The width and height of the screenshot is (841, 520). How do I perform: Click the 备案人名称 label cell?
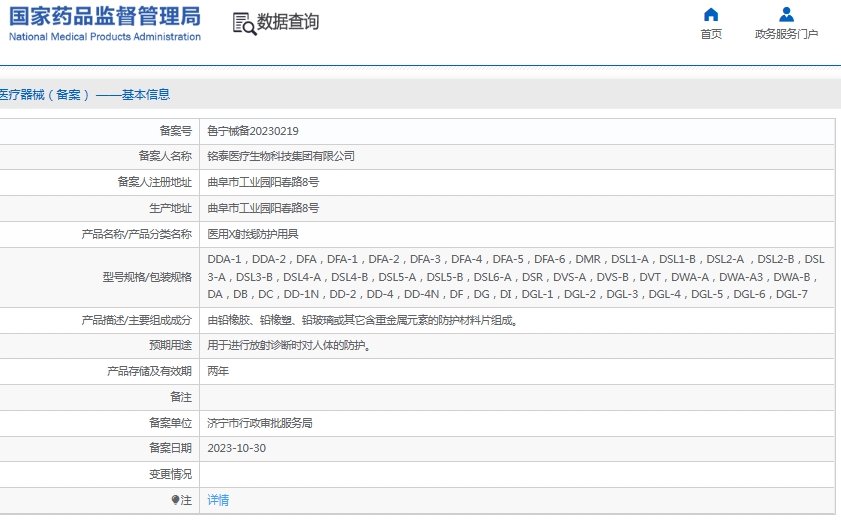point(100,156)
